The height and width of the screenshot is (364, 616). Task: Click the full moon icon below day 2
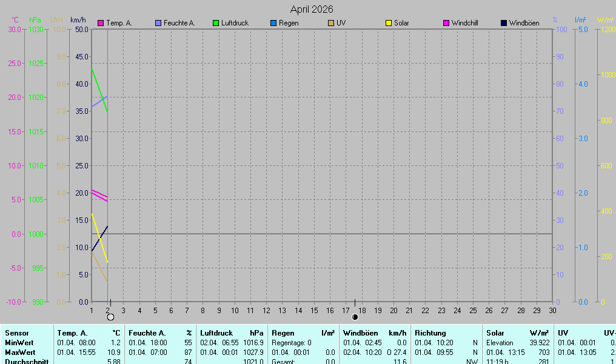coord(110,317)
